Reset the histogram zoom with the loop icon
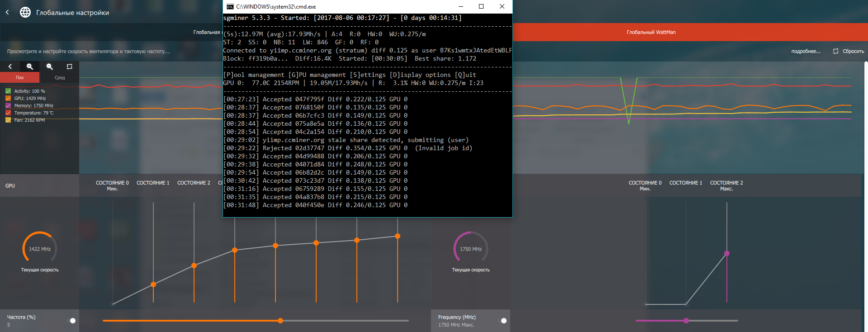 [x=69, y=66]
